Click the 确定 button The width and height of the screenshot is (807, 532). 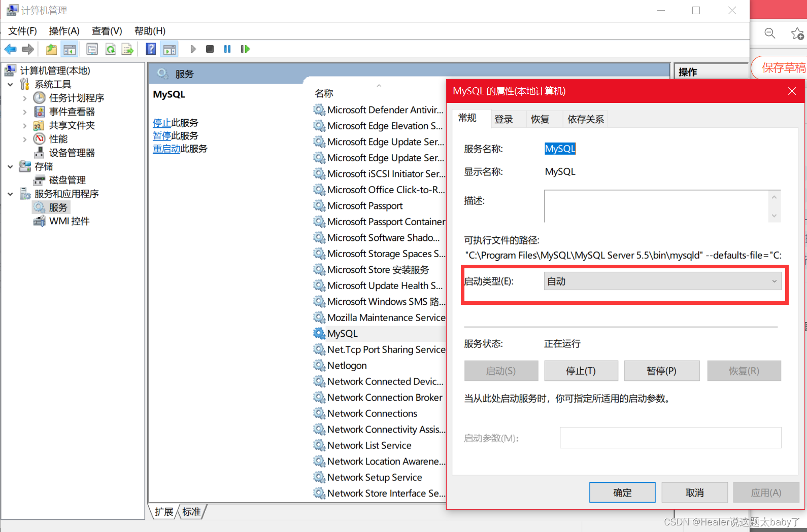[x=622, y=492]
